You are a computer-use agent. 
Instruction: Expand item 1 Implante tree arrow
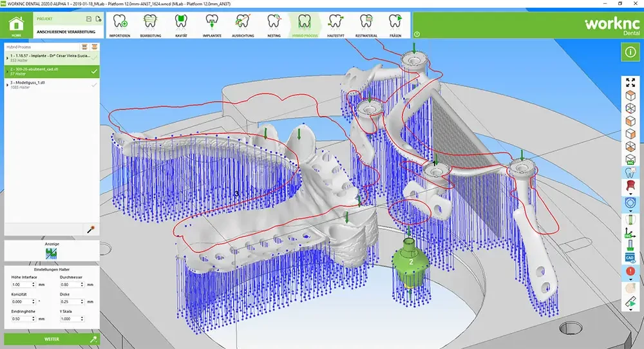(7, 58)
